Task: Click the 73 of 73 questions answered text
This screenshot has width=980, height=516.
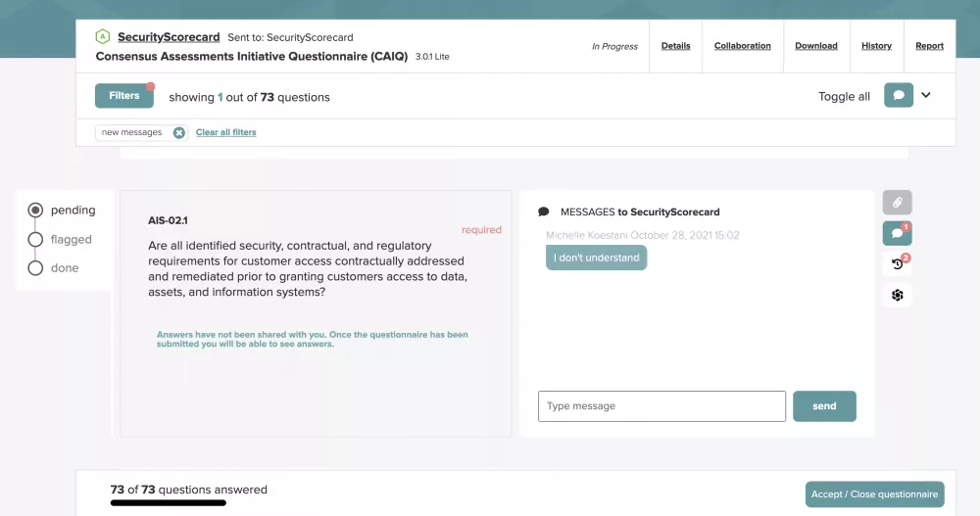Action: (189, 490)
